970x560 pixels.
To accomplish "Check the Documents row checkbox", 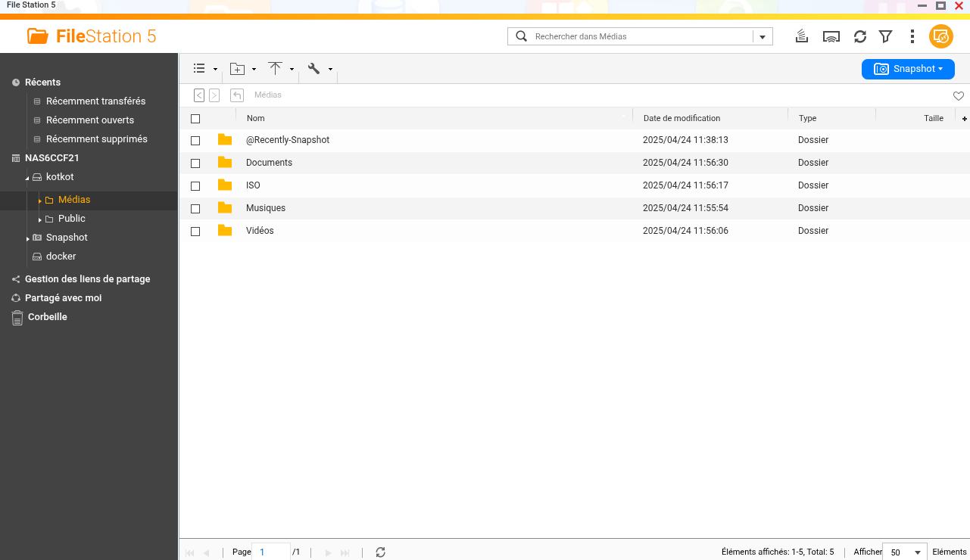I will pyautogui.click(x=195, y=163).
